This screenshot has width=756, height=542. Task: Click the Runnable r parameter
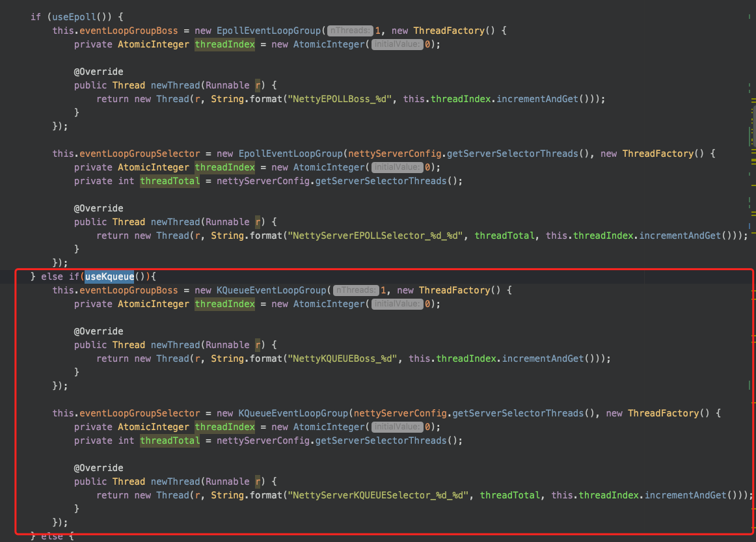coord(228,85)
